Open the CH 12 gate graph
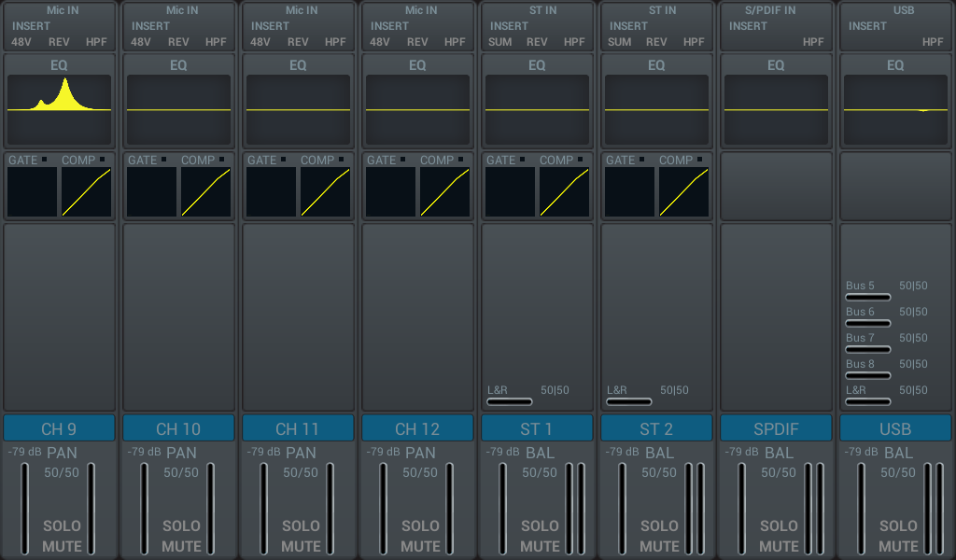 (391, 192)
